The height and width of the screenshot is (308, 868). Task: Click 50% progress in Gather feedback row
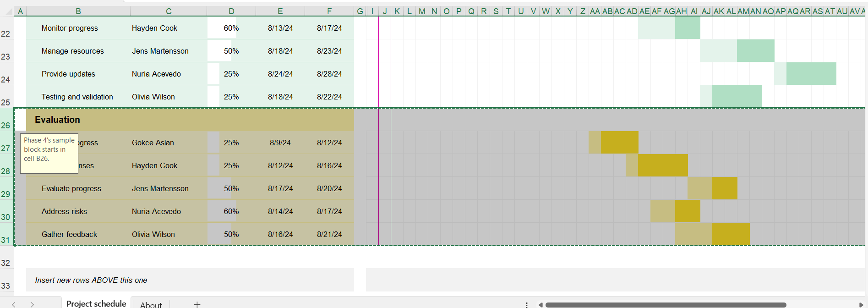point(231,234)
